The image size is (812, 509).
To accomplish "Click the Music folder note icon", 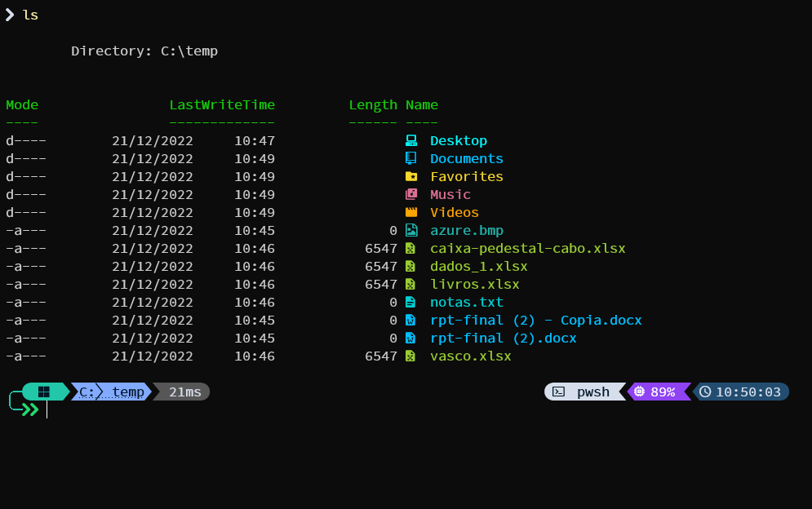I will point(411,194).
